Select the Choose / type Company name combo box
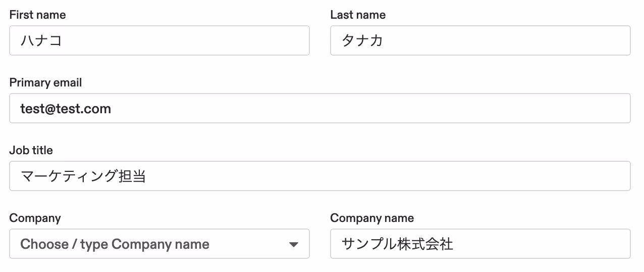The height and width of the screenshot is (272, 644). point(159,244)
